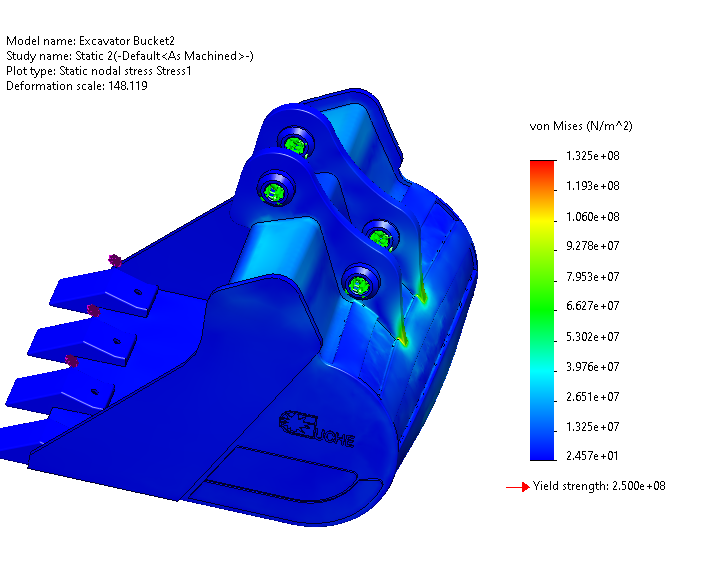Viewport: 701px width, 577px height.
Task: Click the legend value 9.278e+07
Action: (593, 246)
